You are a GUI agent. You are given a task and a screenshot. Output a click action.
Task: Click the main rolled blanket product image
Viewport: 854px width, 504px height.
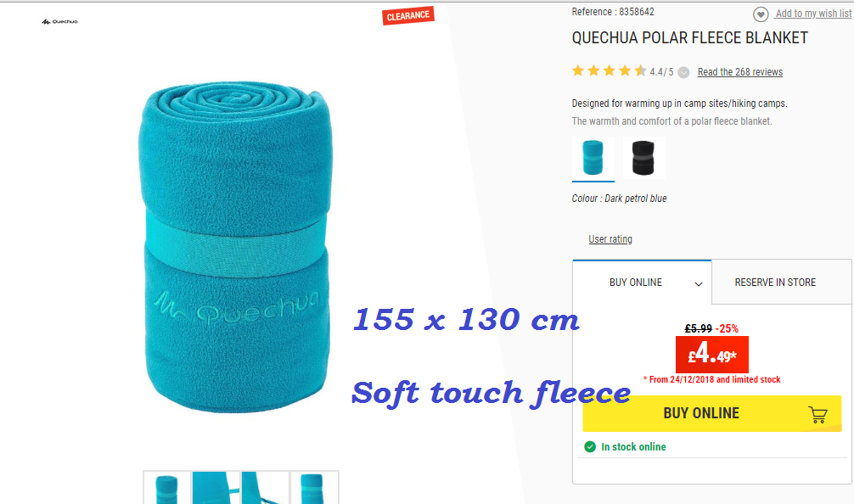(x=235, y=247)
